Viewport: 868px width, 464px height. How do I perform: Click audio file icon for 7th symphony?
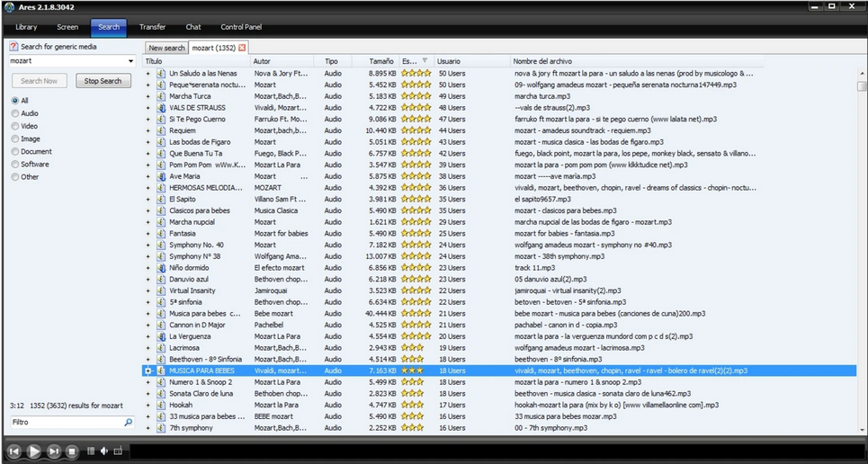point(161,427)
